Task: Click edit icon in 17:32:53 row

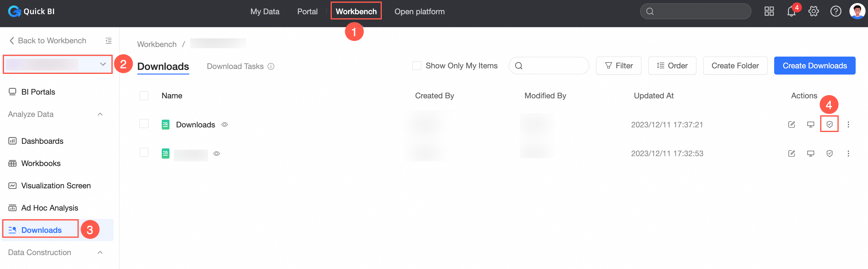Action: coord(791,154)
